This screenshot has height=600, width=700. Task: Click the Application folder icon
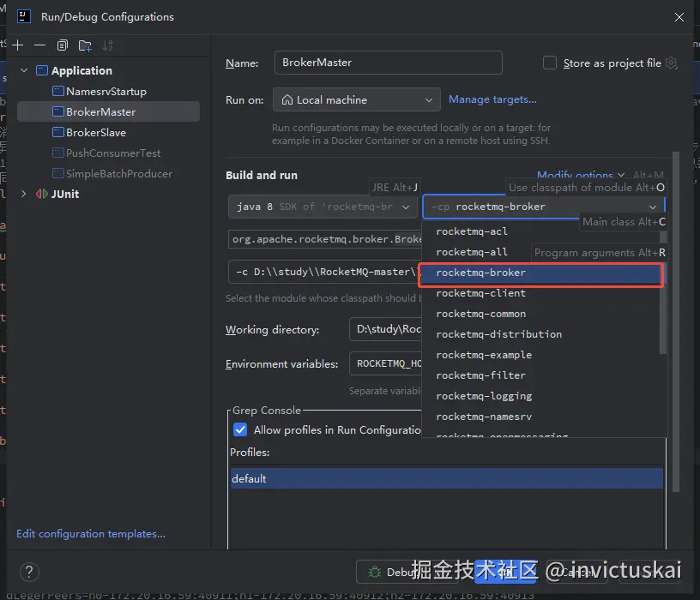click(42, 70)
